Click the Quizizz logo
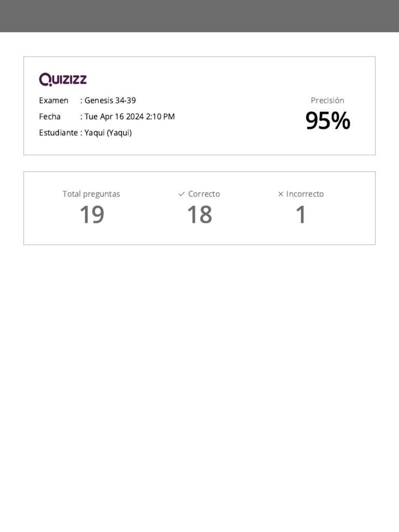 (x=63, y=79)
